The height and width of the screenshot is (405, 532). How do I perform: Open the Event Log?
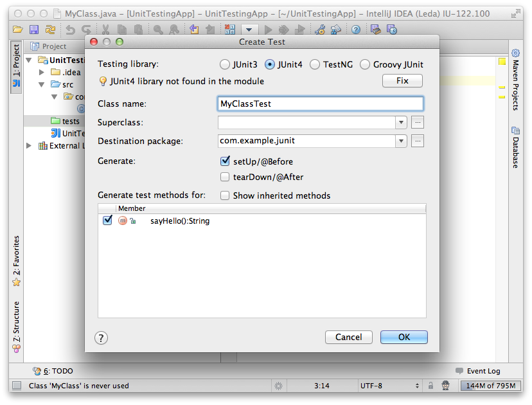click(x=478, y=371)
